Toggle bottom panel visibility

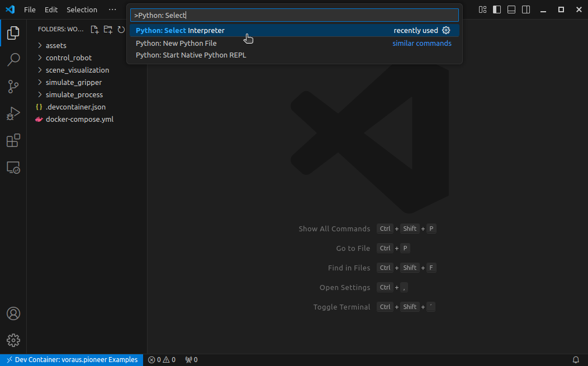511,9
